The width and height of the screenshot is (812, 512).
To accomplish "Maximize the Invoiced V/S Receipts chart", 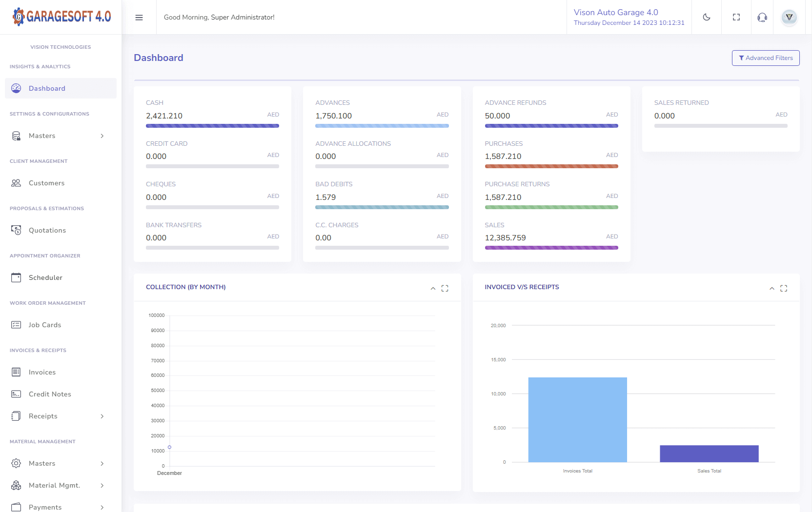I will click(784, 289).
